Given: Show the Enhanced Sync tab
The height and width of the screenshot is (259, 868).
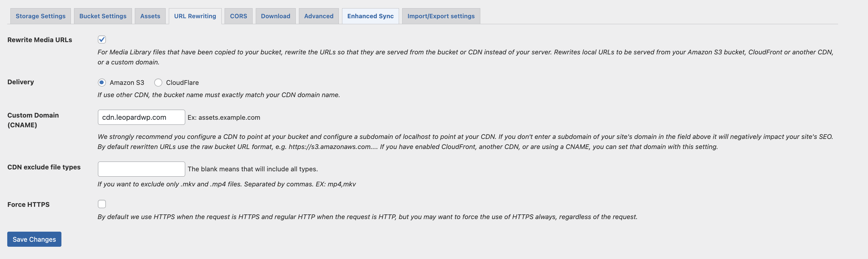Looking at the screenshot, I should tap(370, 16).
